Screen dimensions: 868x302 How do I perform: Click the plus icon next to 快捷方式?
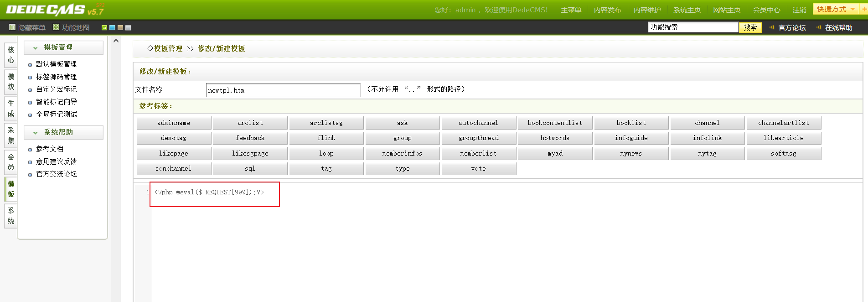pos(864,9)
